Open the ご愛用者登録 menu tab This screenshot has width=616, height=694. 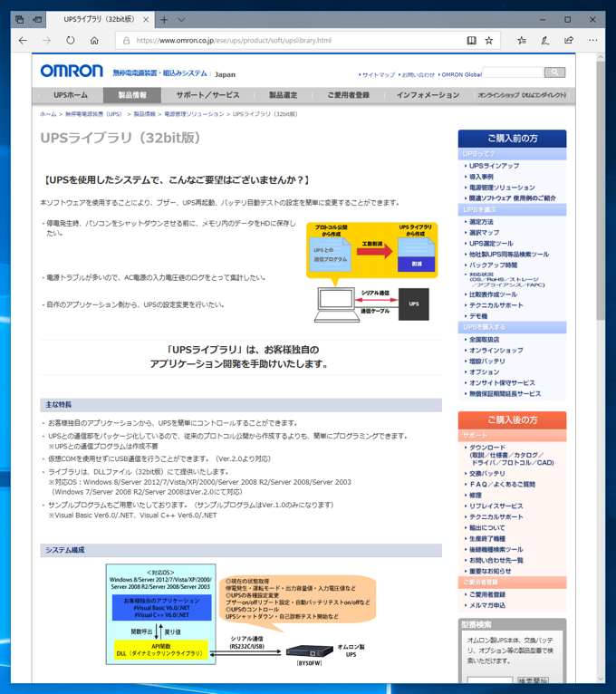pyautogui.click(x=348, y=95)
